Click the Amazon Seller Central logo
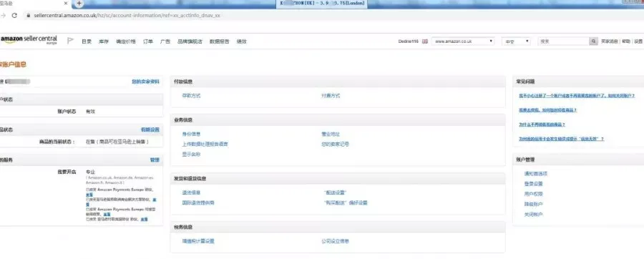Screen dimensions: 644x259 click(x=29, y=40)
